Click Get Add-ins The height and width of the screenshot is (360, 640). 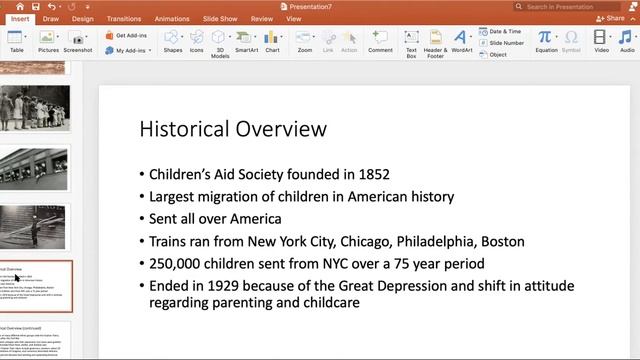coord(126,36)
